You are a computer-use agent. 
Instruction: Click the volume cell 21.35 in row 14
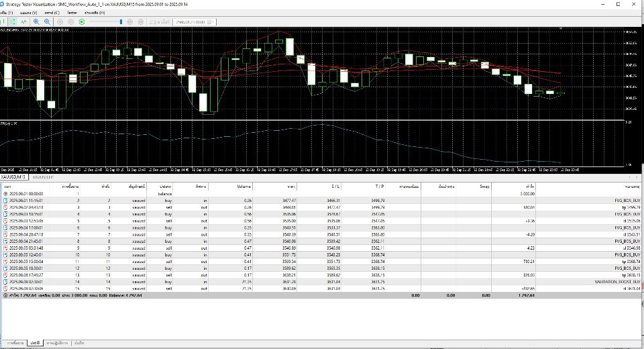246,282
